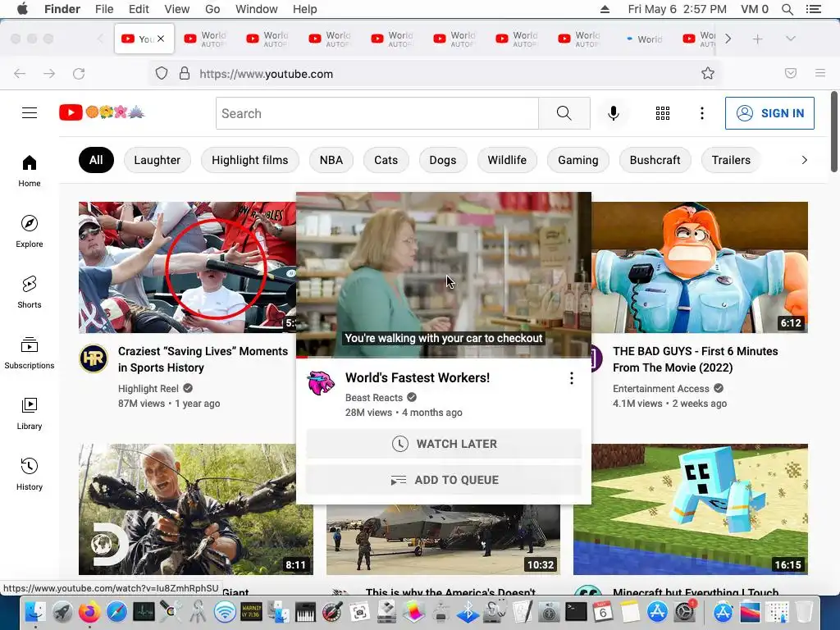Open Entertainment Access channel link
Image resolution: width=840 pixels, height=630 pixels.
click(x=661, y=388)
